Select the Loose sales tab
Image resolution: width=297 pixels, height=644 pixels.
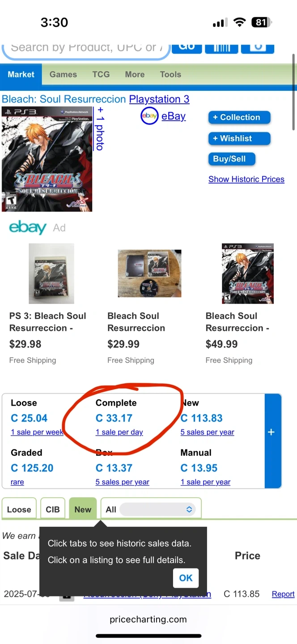(x=19, y=509)
